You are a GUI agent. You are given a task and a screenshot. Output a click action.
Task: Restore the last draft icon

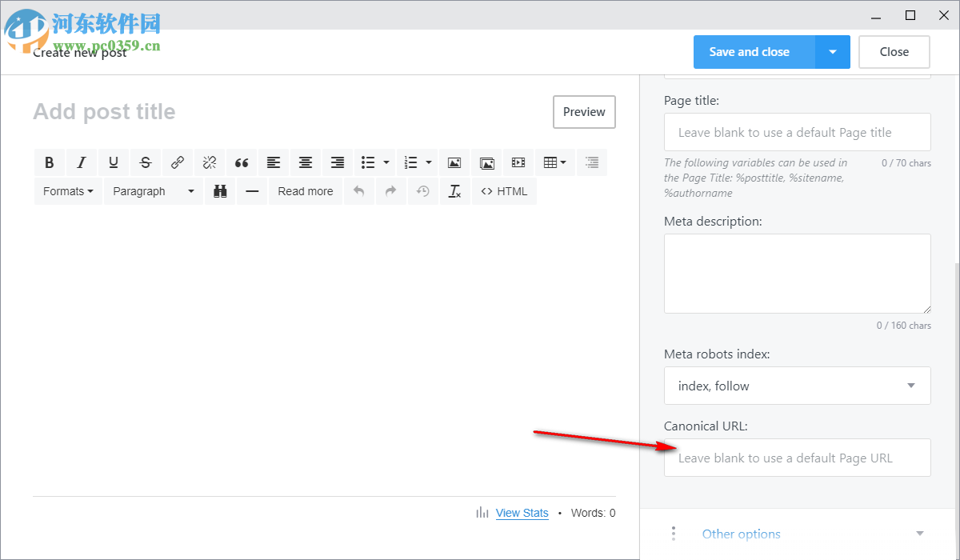[423, 191]
